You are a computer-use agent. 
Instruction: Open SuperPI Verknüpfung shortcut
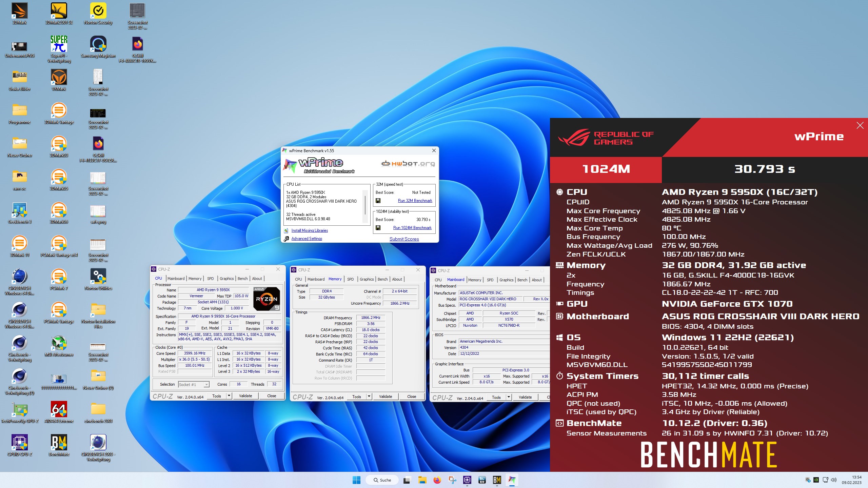coord(59,49)
